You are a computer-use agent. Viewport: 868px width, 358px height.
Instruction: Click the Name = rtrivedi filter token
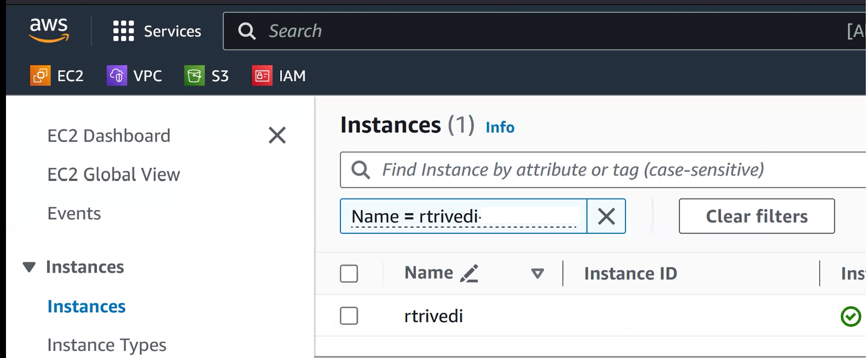click(x=463, y=216)
